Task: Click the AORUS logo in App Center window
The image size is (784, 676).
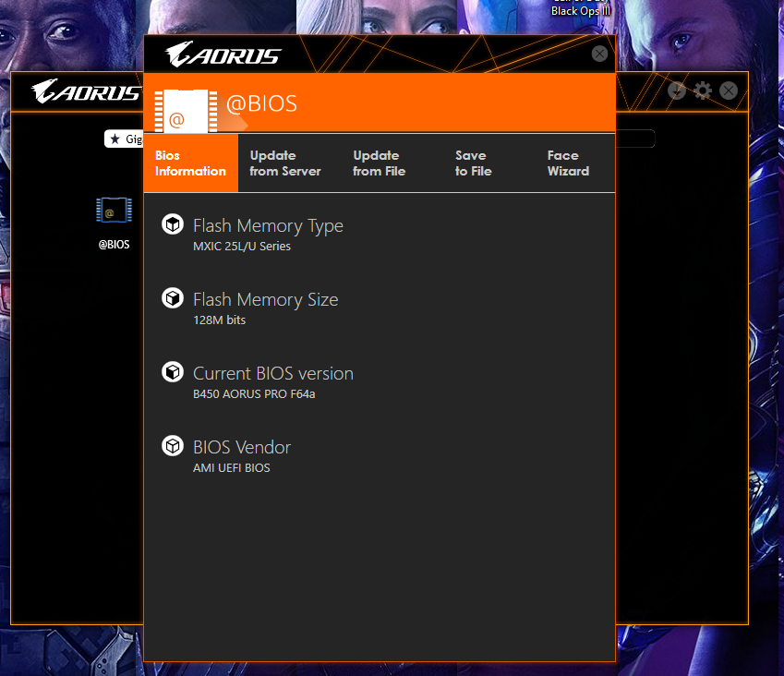Action: coord(87,91)
